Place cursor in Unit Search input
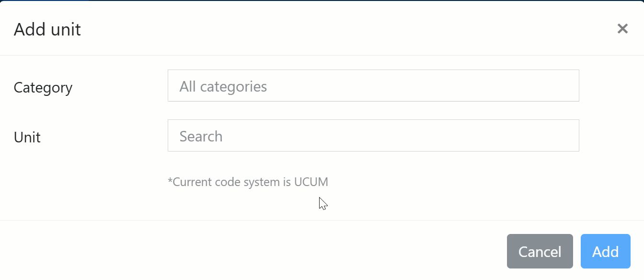This screenshot has width=644, height=280. (373, 136)
